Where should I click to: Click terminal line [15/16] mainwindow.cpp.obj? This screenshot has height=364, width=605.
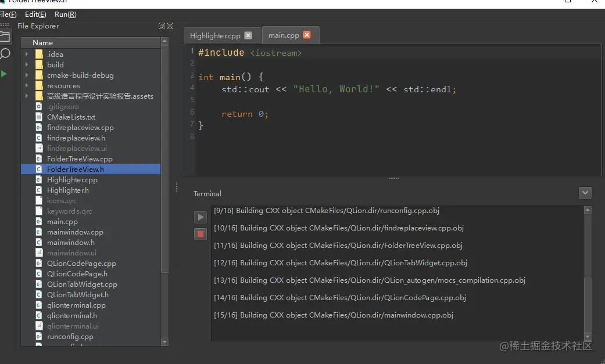[334, 315]
